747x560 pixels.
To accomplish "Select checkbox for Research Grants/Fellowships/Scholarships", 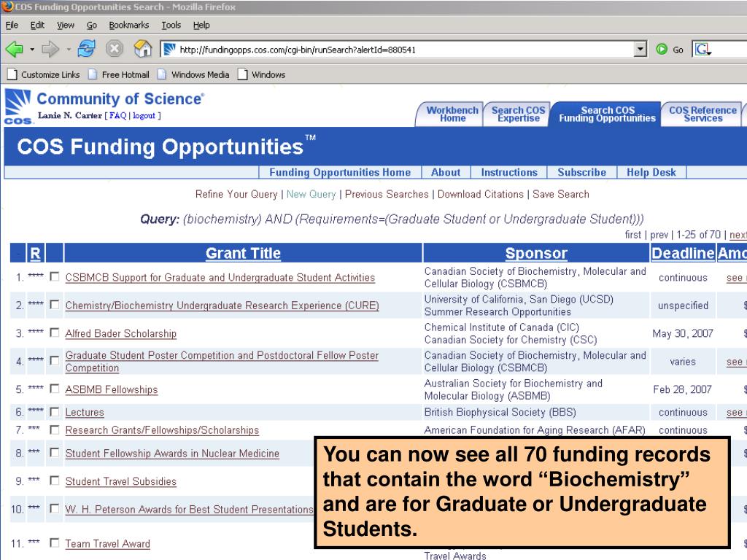I will click(55, 429).
